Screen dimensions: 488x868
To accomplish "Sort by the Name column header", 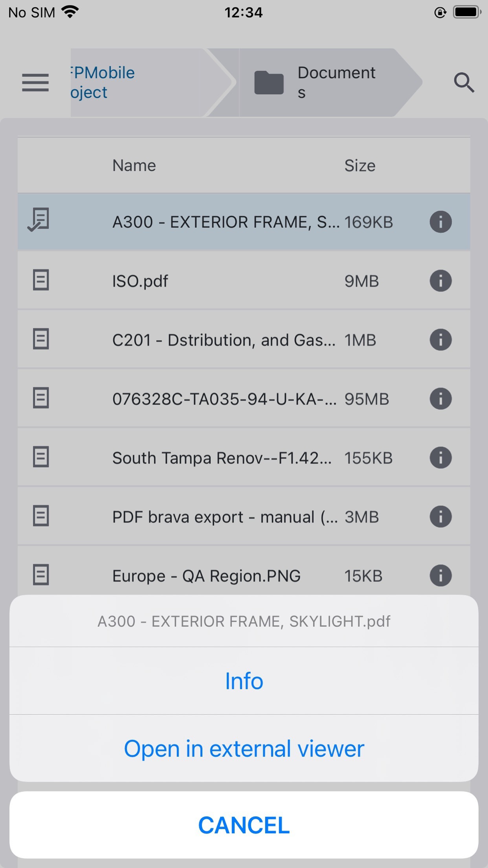I will point(134,165).
